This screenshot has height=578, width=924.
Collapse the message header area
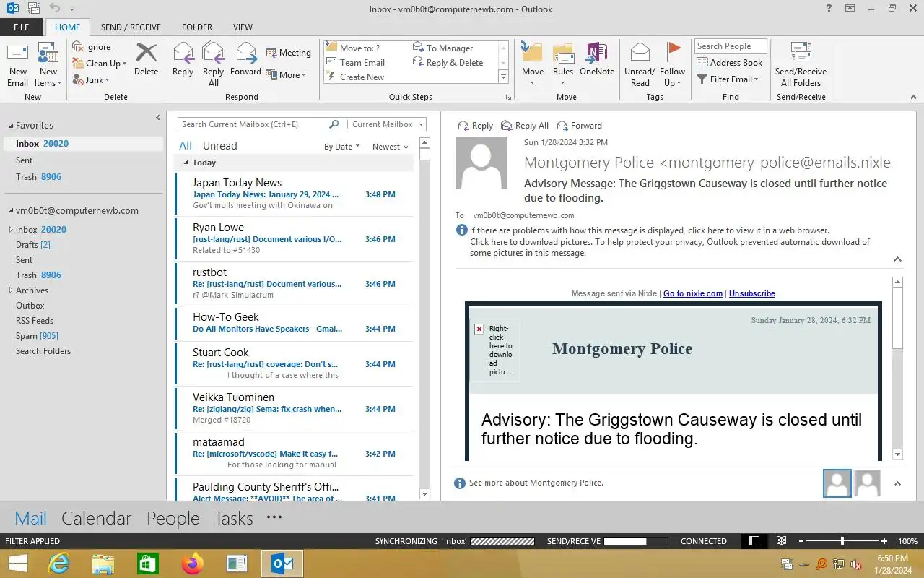tap(897, 259)
